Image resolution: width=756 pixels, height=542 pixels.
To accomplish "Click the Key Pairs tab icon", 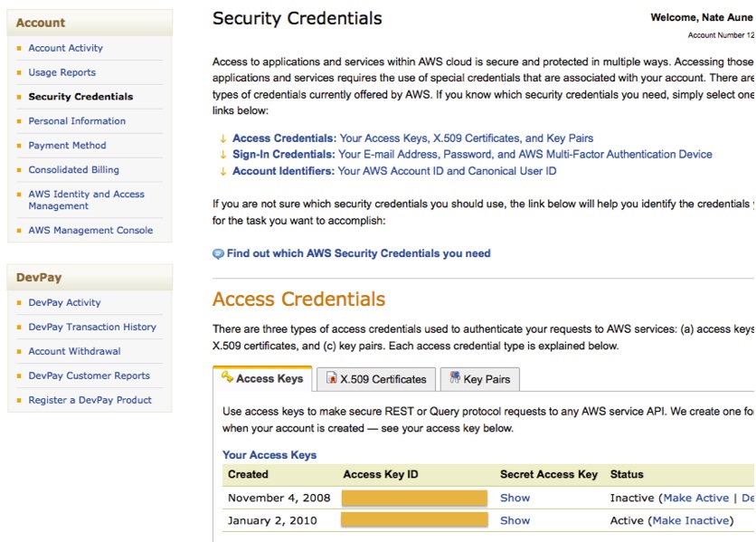I will click(453, 379).
